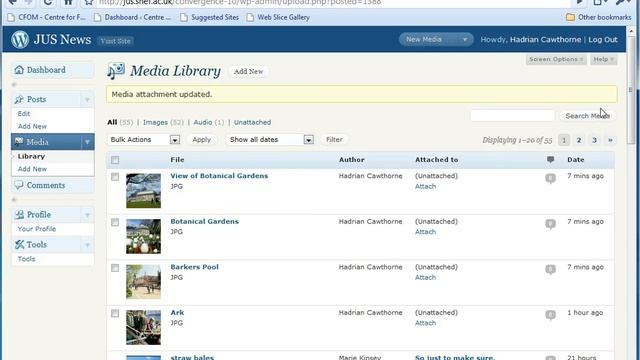Click the WordPress logo icon

point(20,40)
